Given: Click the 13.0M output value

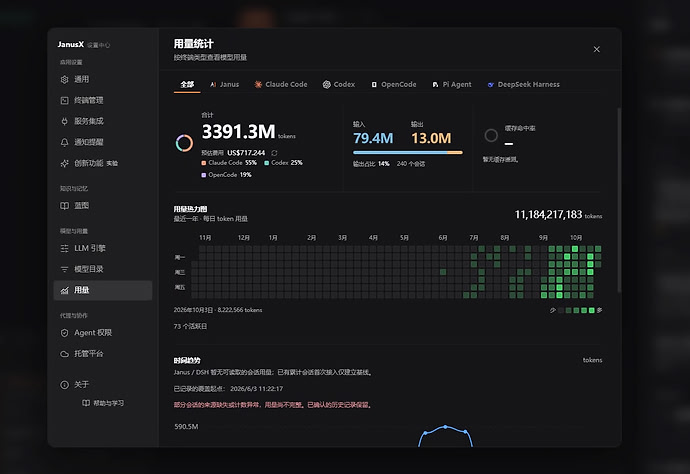Looking at the screenshot, I should [x=431, y=138].
